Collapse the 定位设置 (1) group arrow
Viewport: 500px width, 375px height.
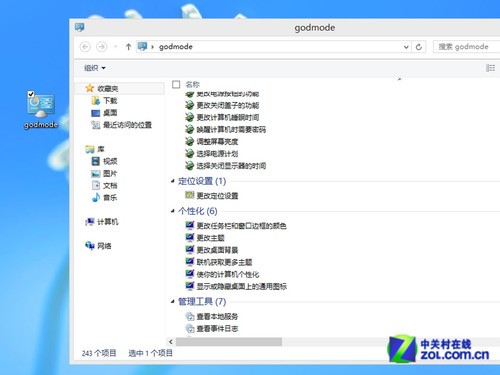pos(173,181)
